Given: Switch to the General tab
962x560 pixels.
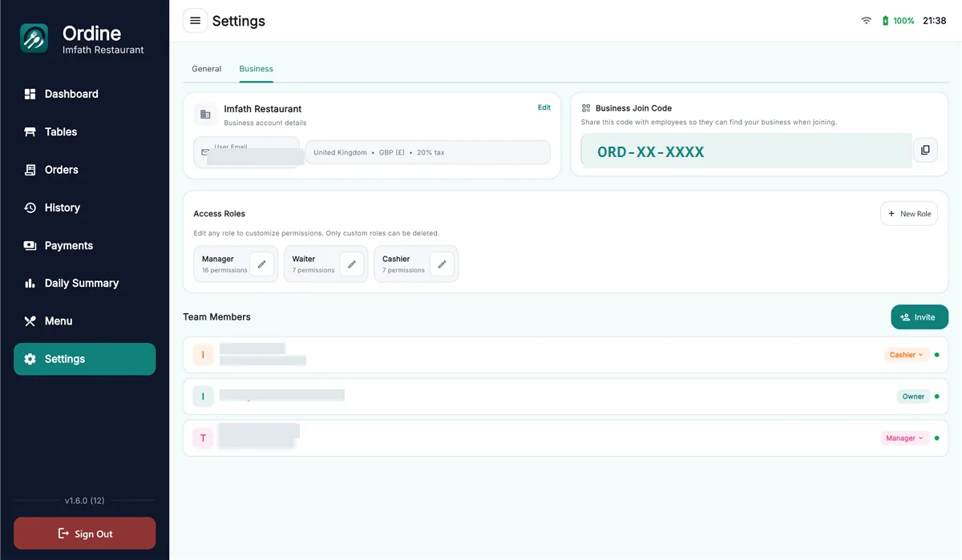Looking at the screenshot, I should click(x=206, y=69).
